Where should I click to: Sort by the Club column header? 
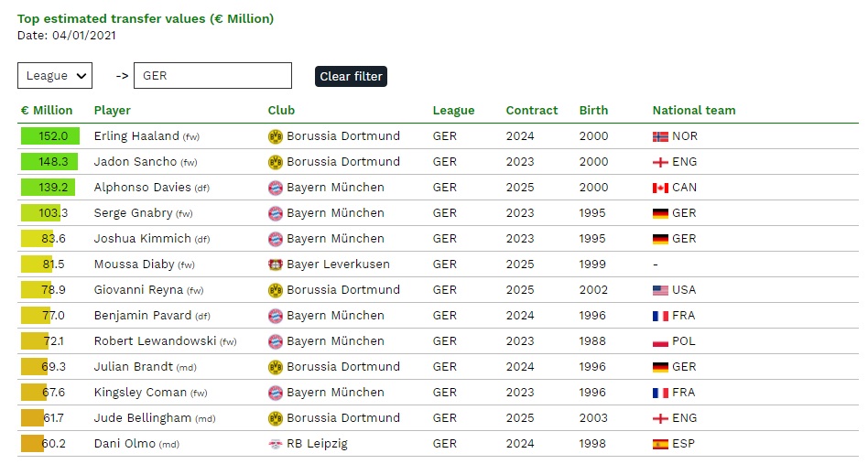281,110
